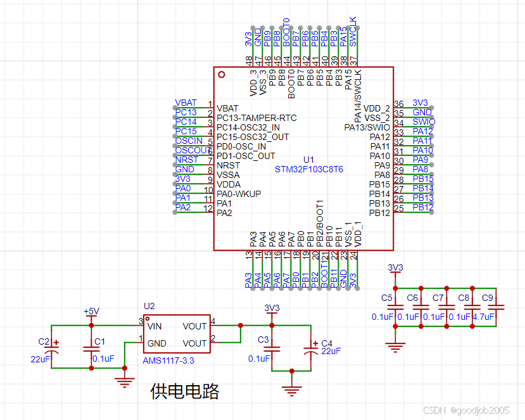The width and height of the screenshot is (525, 420).
Task: Click the PC14-OSC32_IN pin name
Action: (248, 127)
